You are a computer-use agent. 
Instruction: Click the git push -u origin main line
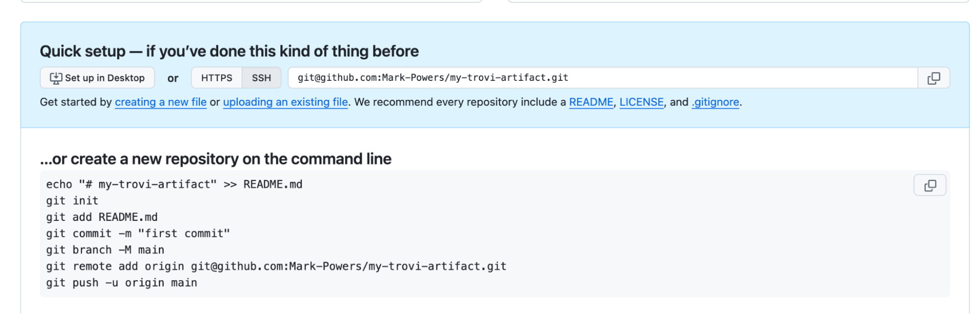tap(122, 283)
